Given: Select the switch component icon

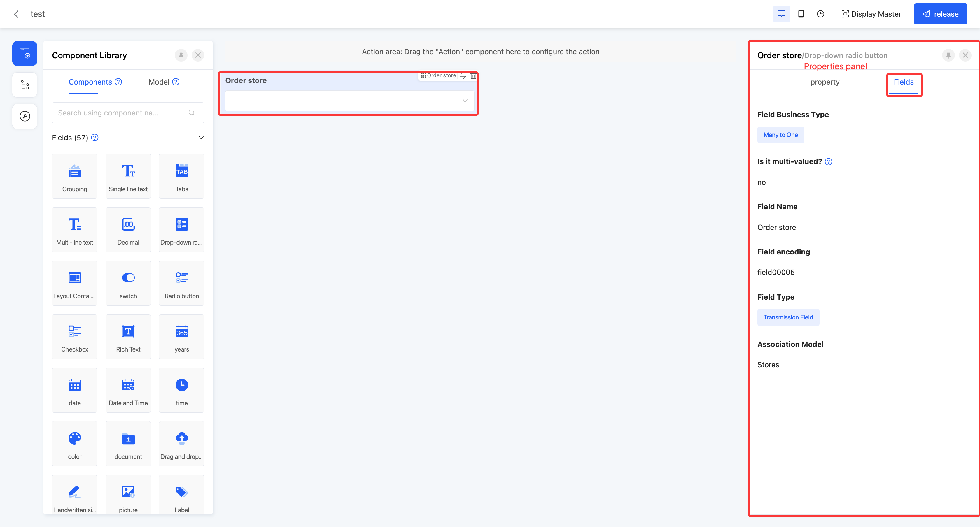Looking at the screenshot, I should (128, 278).
